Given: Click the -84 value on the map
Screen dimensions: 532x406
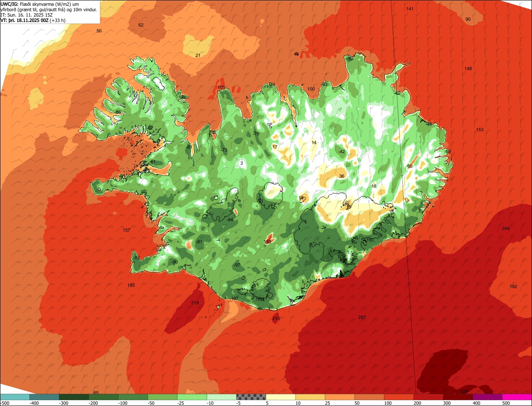Looking at the screenshot, I should click(x=230, y=219).
